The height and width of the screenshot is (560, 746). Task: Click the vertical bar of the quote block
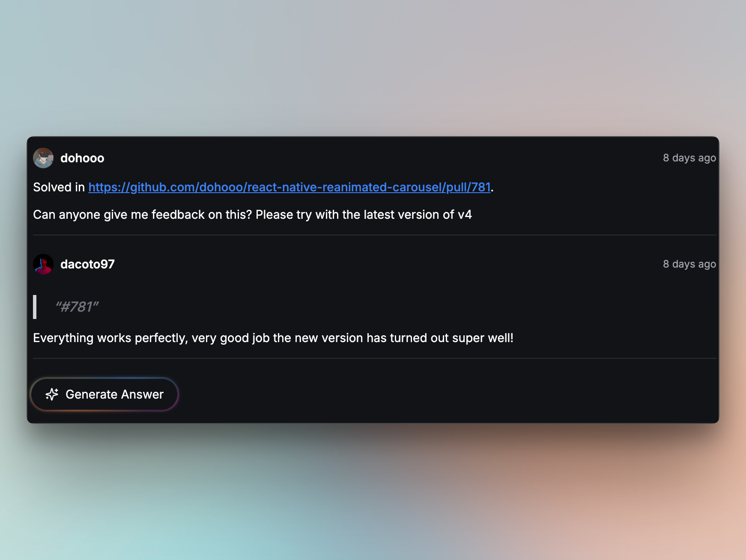pos(35,307)
